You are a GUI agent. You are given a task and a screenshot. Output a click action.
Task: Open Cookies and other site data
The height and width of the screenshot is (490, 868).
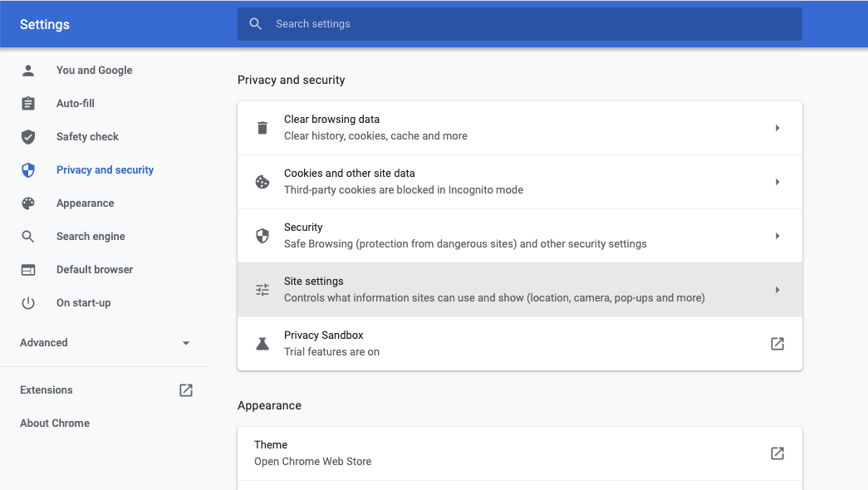(x=520, y=182)
